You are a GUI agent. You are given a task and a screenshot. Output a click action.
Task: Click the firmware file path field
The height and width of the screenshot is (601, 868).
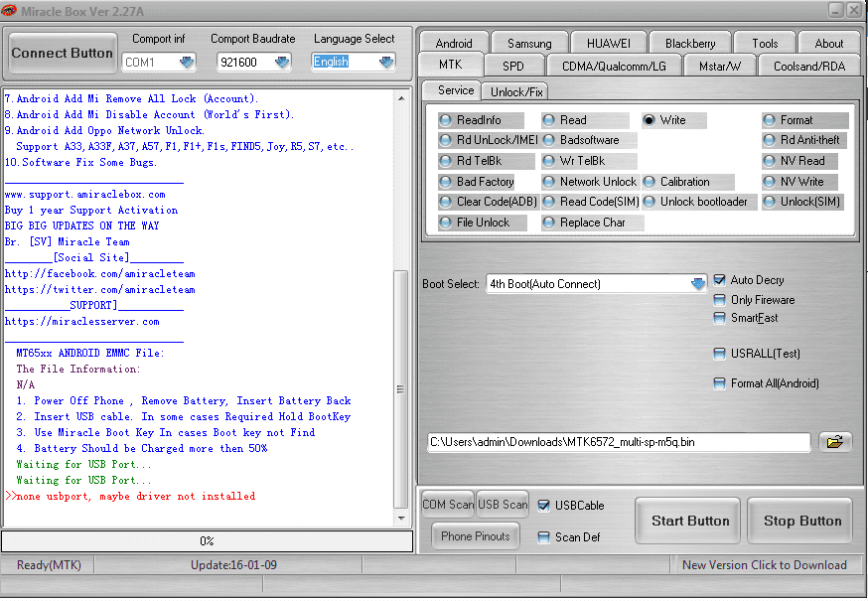point(619,442)
